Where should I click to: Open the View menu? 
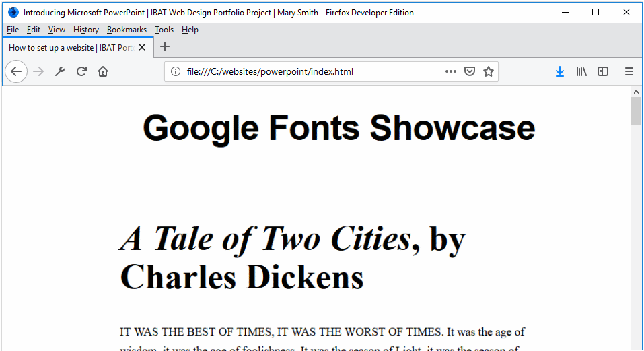coord(57,30)
